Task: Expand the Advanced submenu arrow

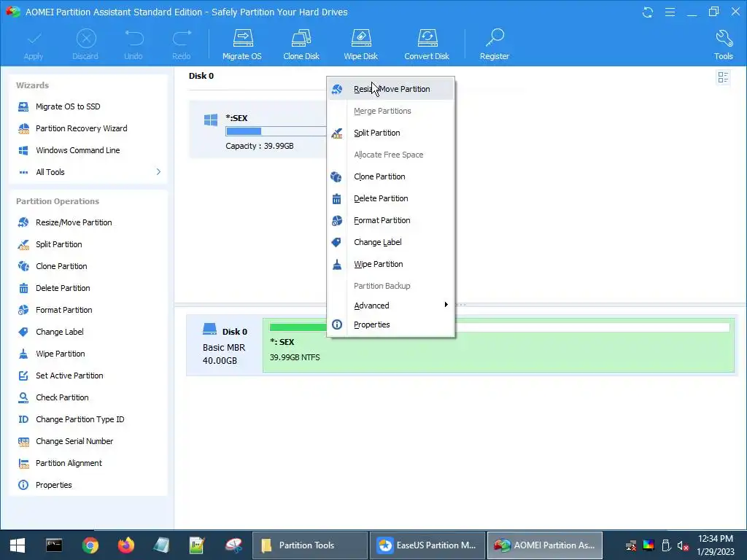Action: (446, 305)
